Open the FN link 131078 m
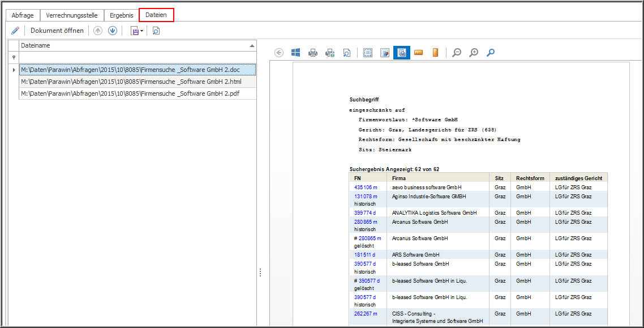 [366, 197]
